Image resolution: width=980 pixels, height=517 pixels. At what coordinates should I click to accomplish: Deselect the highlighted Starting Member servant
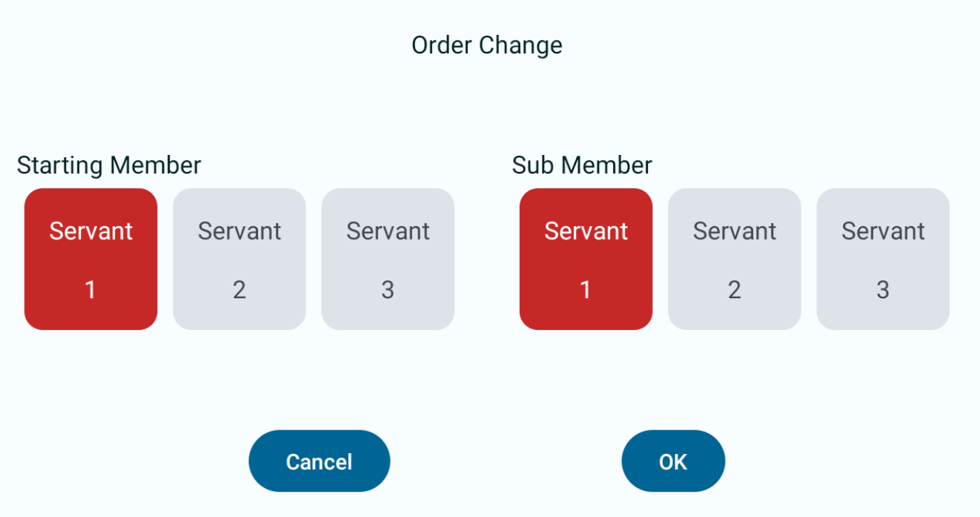(x=90, y=259)
